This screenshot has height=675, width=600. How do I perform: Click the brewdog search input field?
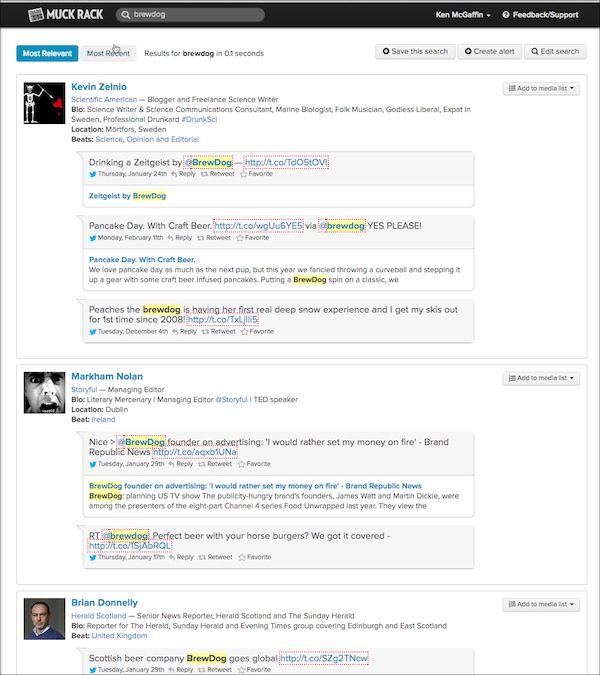tap(195, 15)
